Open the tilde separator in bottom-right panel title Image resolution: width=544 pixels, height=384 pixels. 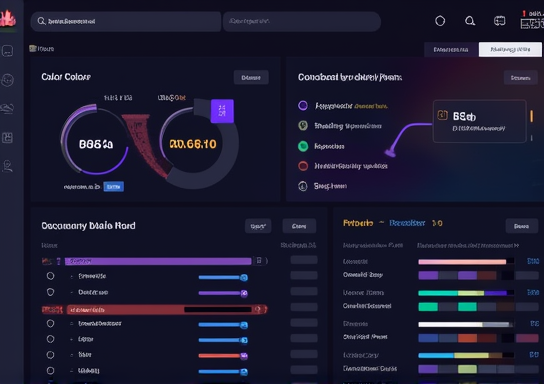(x=381, y=223)
